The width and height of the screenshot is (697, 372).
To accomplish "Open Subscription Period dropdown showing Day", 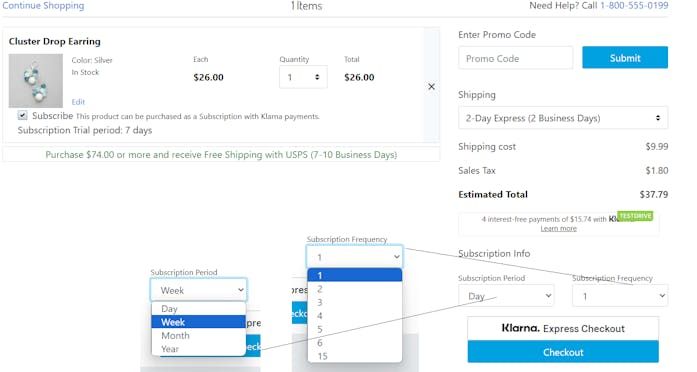I will [506, 296].
